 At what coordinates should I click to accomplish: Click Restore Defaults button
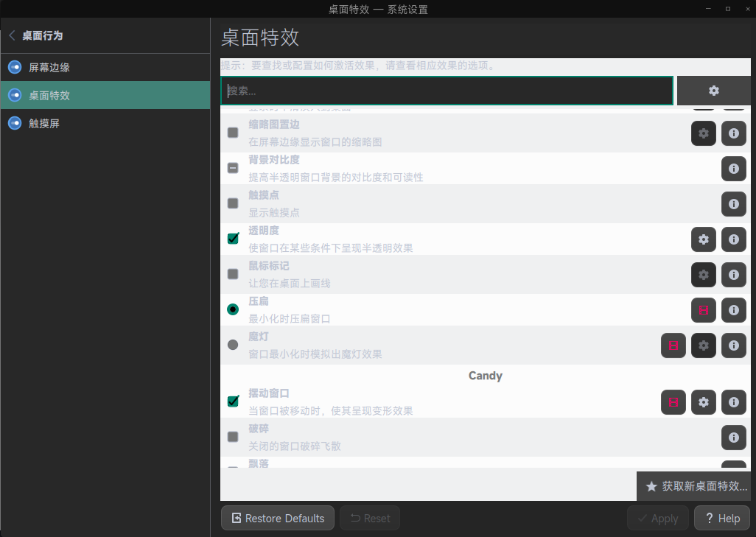tap(278, 518)
